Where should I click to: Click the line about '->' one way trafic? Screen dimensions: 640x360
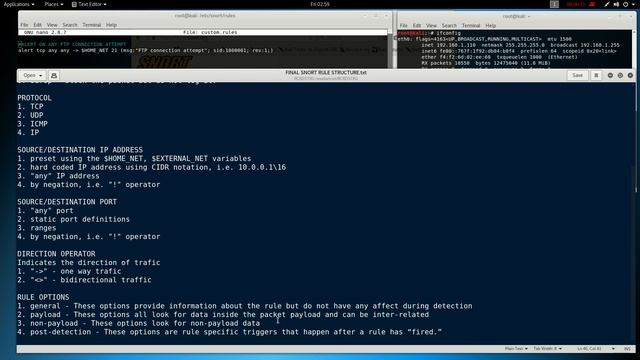pyautogui.click(x=69, y=271)
